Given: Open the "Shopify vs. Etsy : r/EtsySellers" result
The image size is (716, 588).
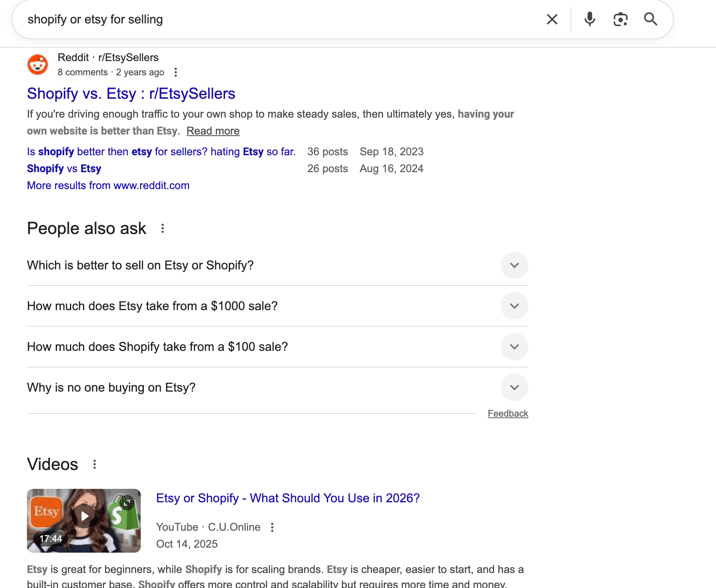Looking at the screenshot, I should point(131,93).
